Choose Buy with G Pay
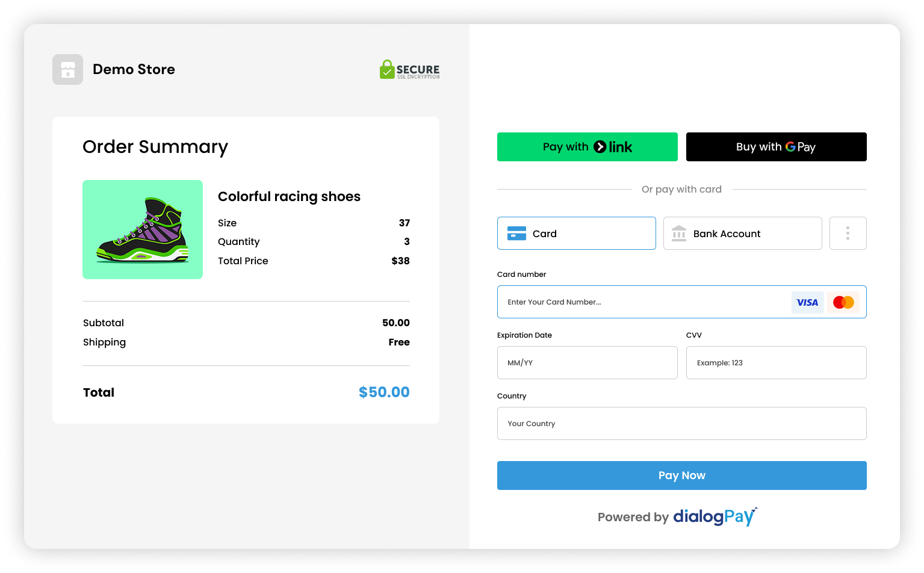 pyautogui.click(x=777, y=147)
